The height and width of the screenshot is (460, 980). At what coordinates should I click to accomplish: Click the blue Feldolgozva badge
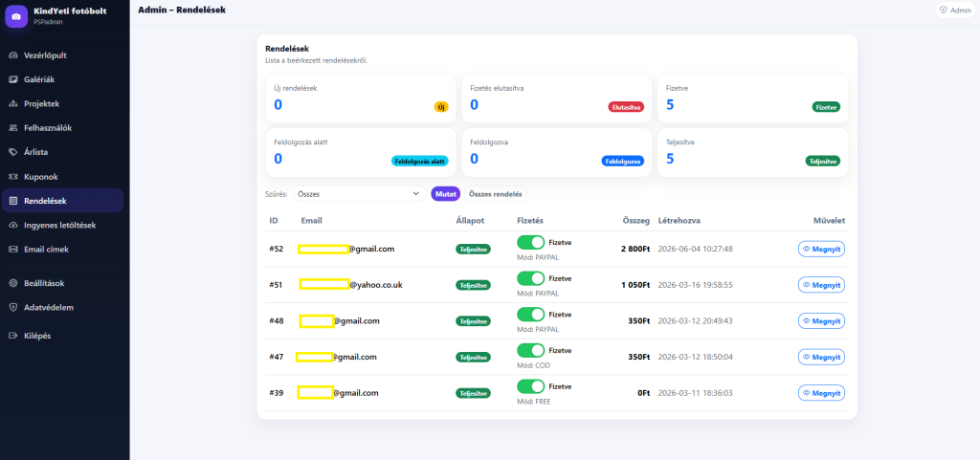coord(622,161)
